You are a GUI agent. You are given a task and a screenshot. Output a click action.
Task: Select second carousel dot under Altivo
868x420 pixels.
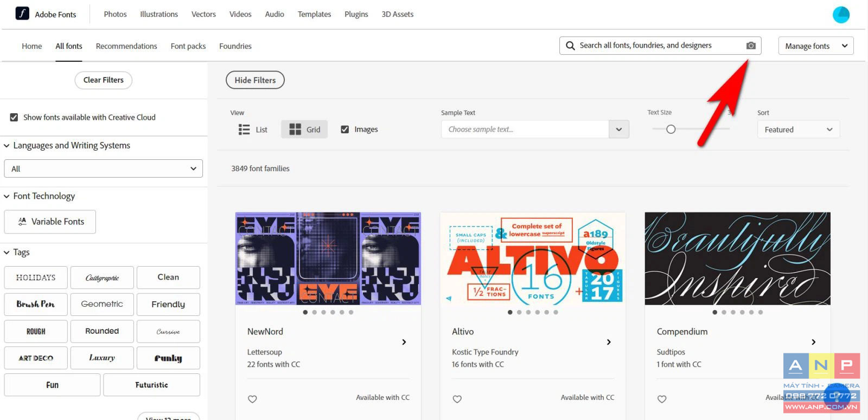[519, 312]
